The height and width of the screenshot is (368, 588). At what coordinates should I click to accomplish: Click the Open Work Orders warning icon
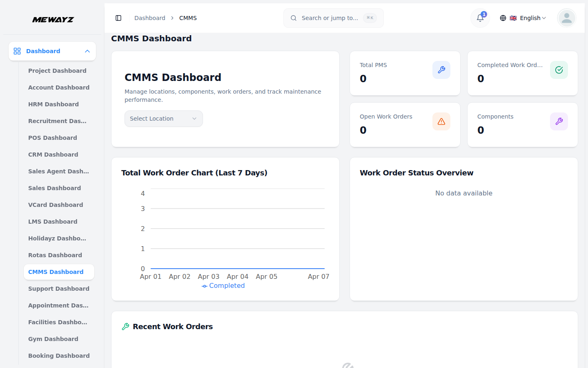click(441, 121)
